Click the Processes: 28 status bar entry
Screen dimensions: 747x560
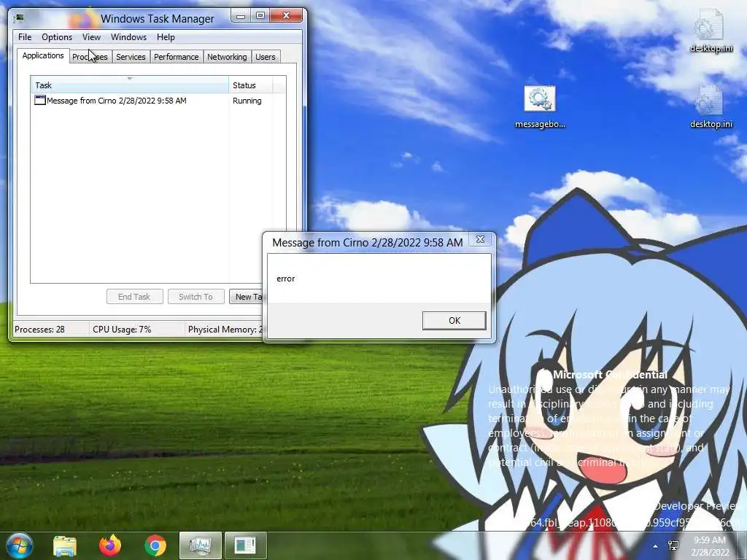[39, 329]
